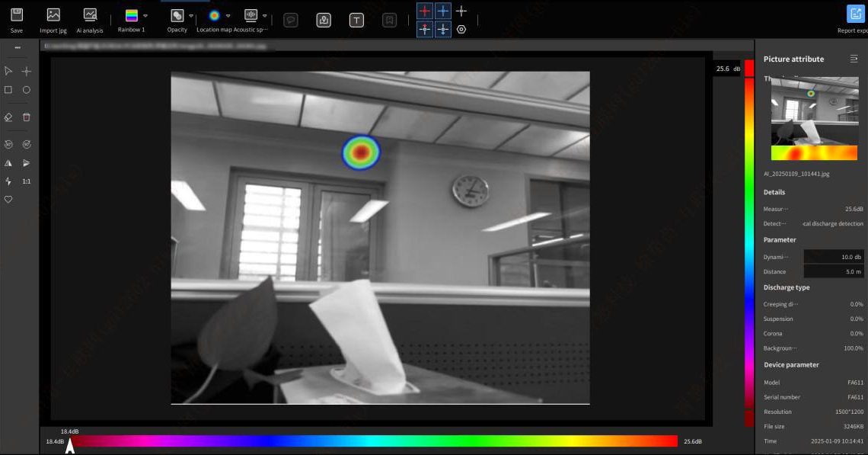This screenshot has width=868, height=455.
Task: Click the dimmed bookmark icon in toolbar
Action: coord(390,21)
